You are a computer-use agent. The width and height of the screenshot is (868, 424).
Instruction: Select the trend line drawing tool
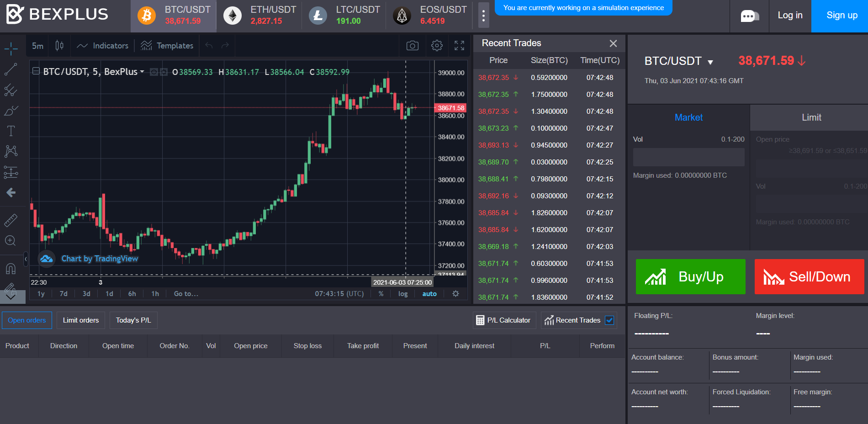click(x=11, y=69)
